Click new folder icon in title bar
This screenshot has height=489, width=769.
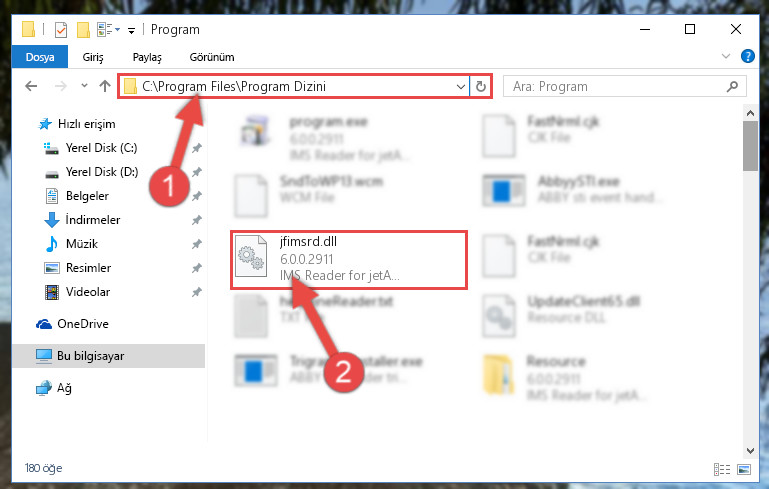pos(83,30)
